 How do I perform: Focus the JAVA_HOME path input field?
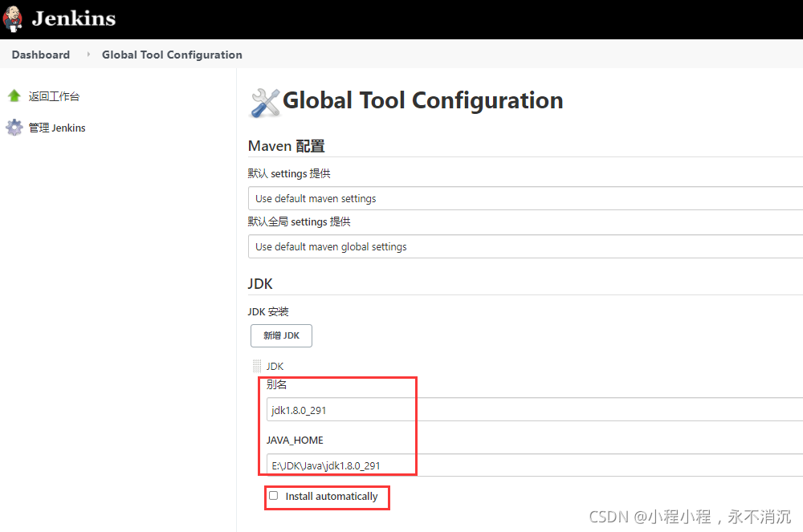(535, 465)
